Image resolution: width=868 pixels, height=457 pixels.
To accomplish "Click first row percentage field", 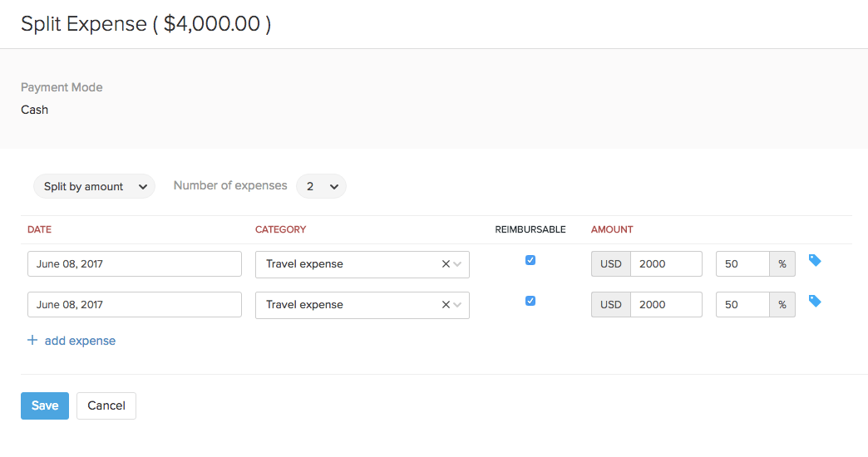I will coord(742,264).
